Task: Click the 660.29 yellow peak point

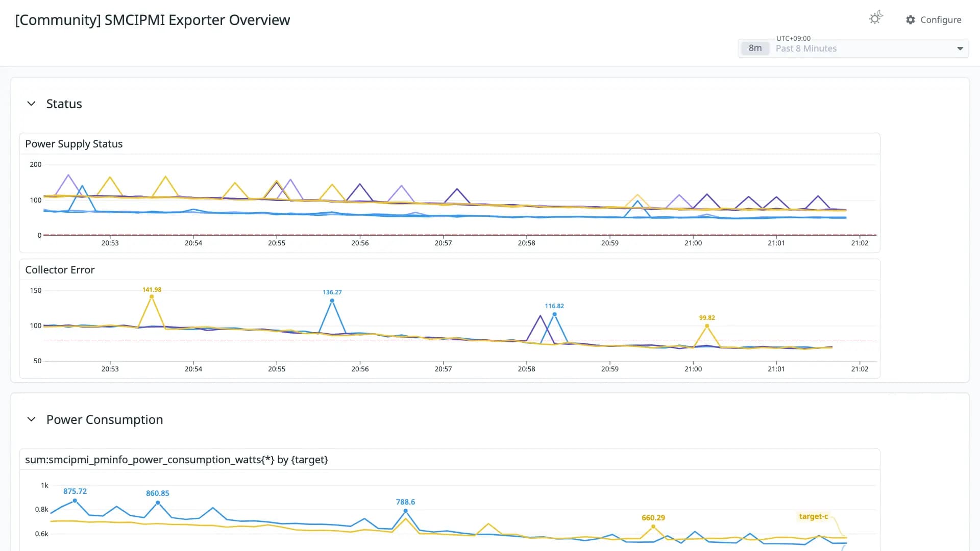Action: tap(653, 527)
